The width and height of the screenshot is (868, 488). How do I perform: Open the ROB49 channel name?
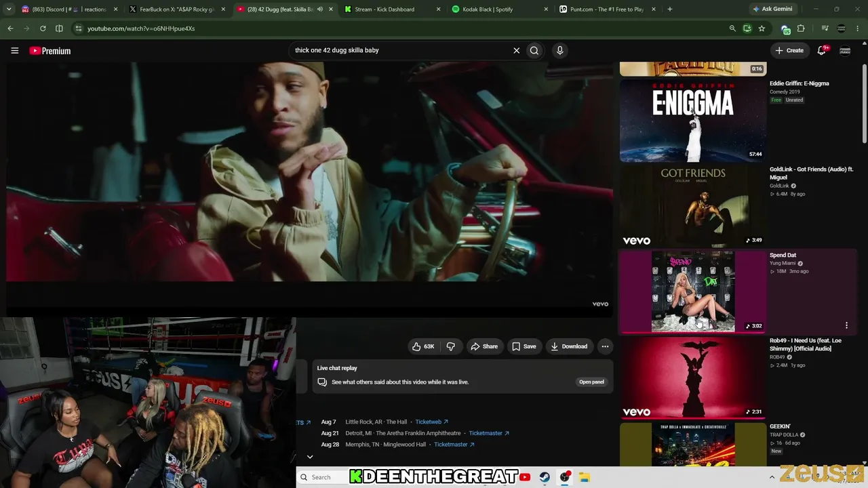pyautogui.click(x=777, y=357)
